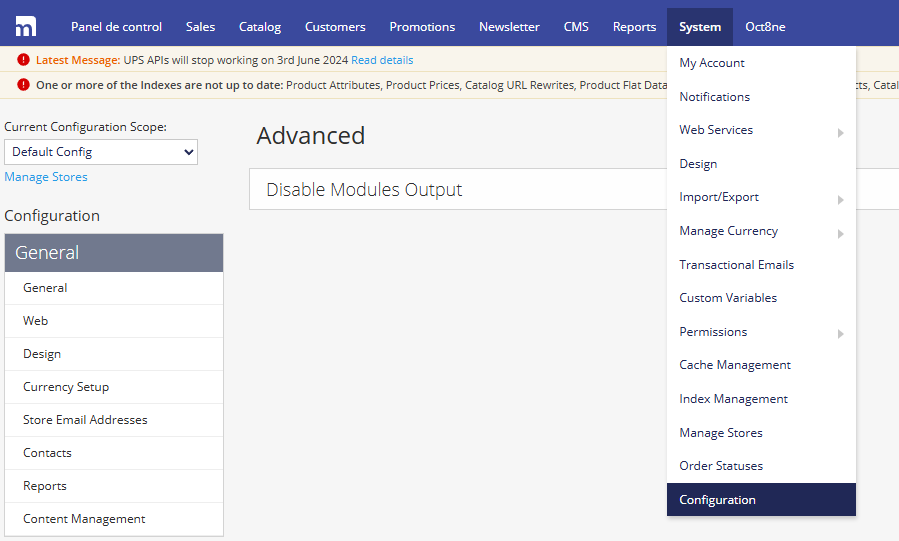Choose Index Management in System menu

tap(733, 399)
